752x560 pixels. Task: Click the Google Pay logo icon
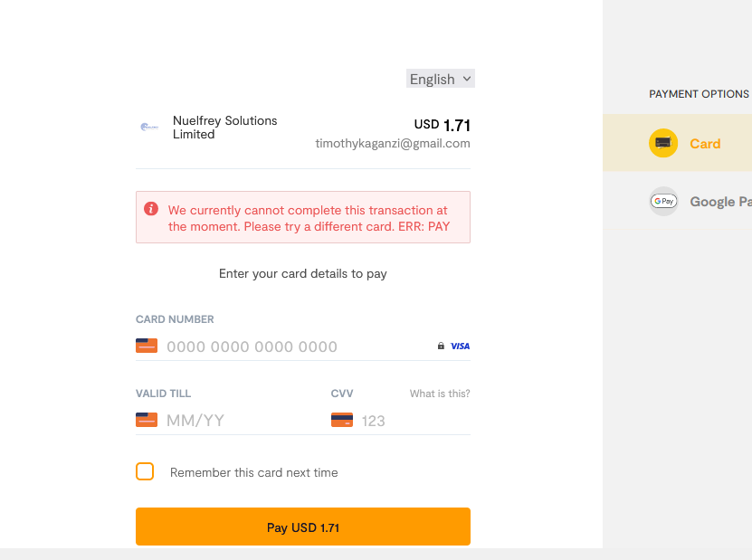[663, 201]
